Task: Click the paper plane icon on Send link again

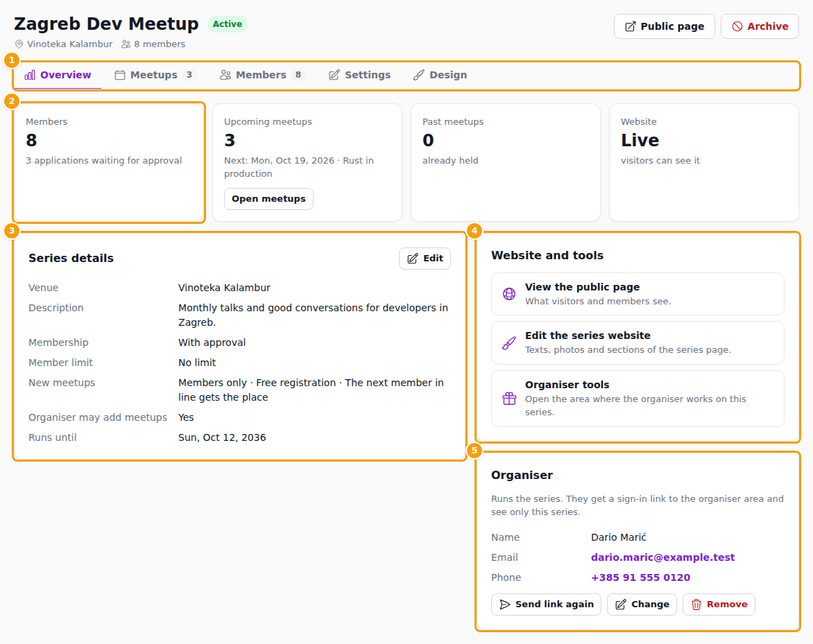Action: [x=504, y=604]
